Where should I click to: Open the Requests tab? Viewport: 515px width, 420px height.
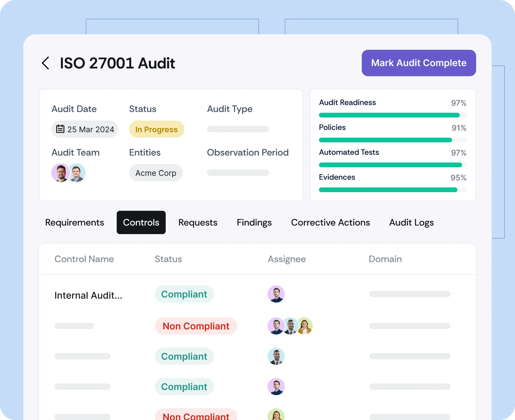[x=198, y=222]
